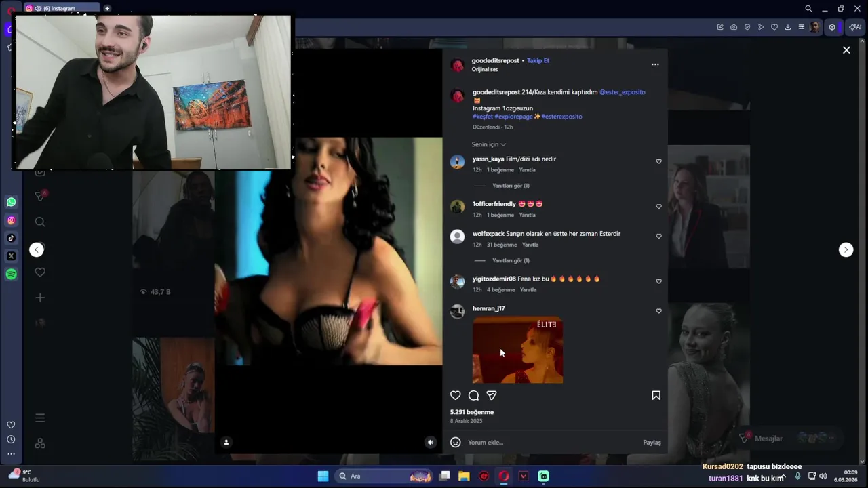Open weather widget '9°C Bulutlu'

24,475
